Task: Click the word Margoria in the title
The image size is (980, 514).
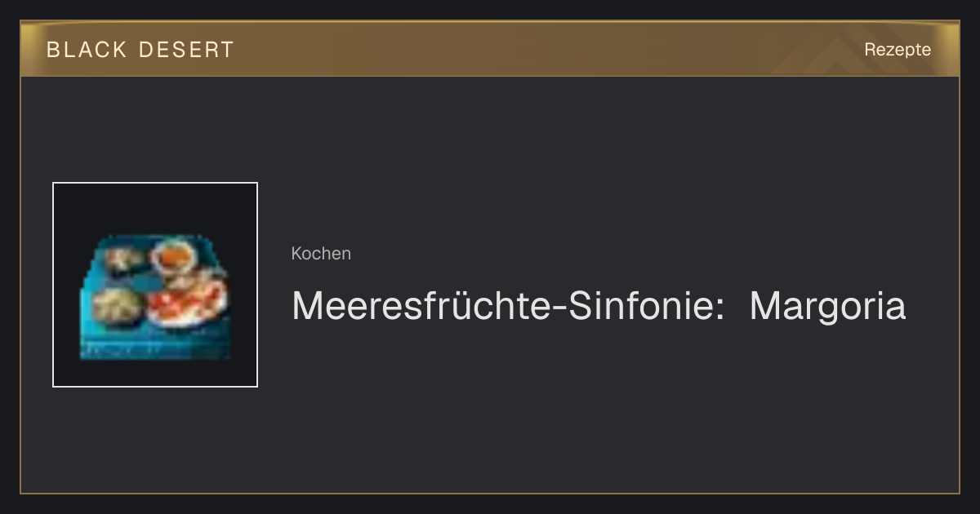Action: click(827, 307)
